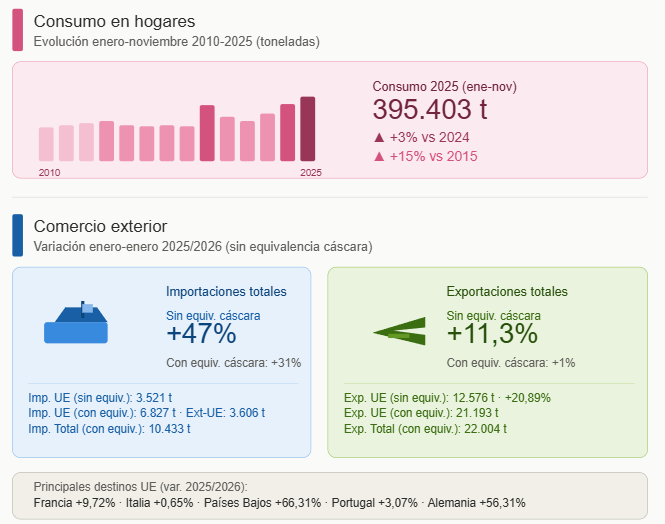The image size is (665, 524).
Task: Click the up triangle beside +15% vs 2015
Action: point(379,156)
